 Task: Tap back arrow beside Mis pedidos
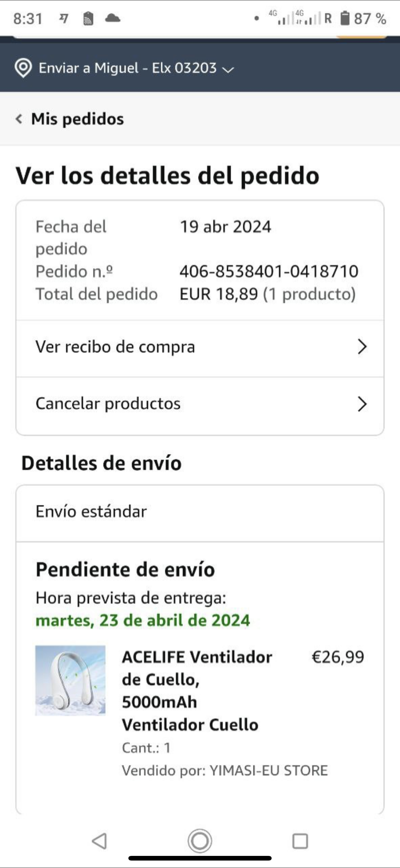[19, 119]
